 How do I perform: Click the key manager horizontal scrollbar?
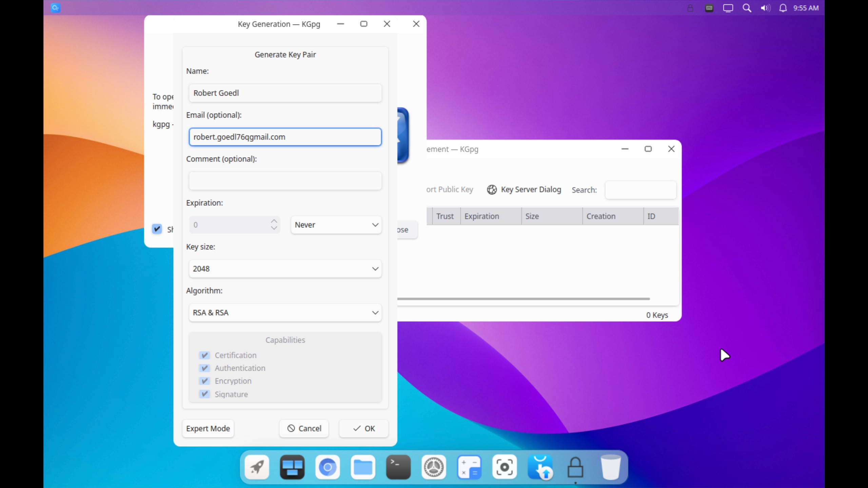[x=524, y=299]
